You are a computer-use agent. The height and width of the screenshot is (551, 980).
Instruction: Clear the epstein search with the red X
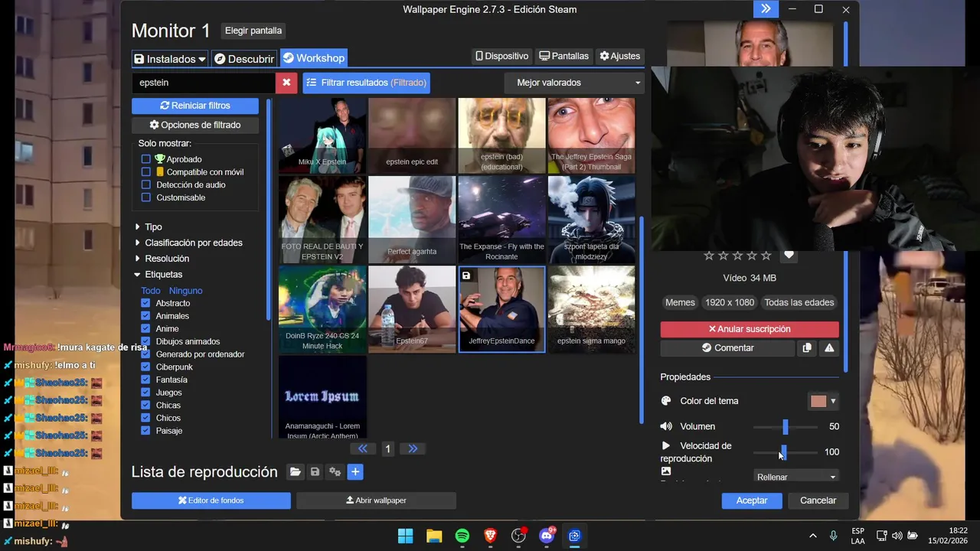(x=286, y=83)
